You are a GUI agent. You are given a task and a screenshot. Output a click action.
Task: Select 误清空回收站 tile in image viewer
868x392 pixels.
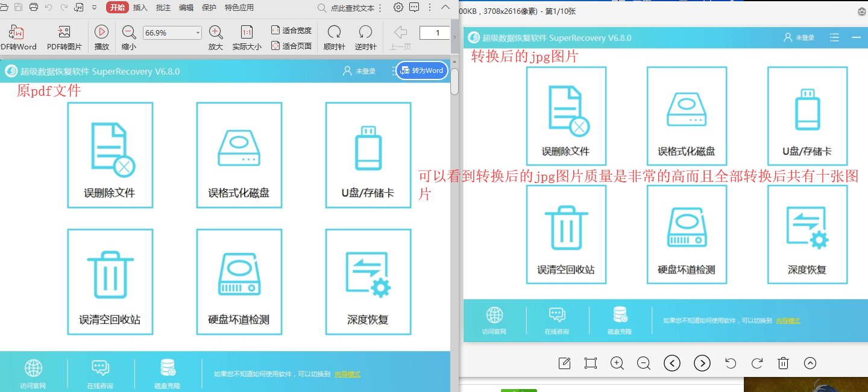566,234
